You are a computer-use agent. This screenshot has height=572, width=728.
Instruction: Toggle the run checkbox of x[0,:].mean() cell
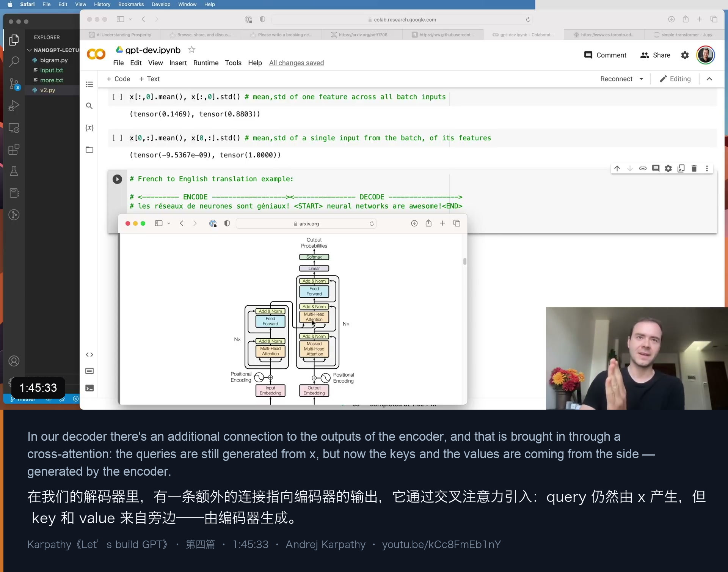coord(117,138)
